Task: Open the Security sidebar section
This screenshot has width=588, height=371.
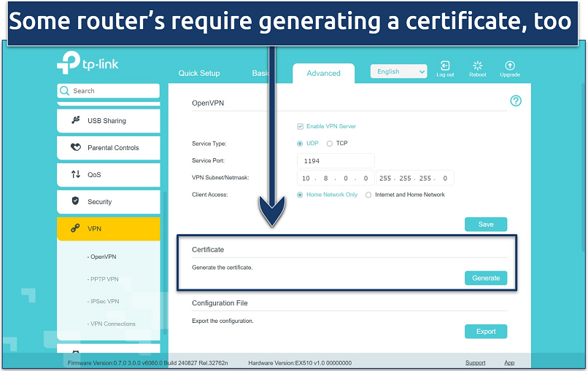Action: (108, 202)
